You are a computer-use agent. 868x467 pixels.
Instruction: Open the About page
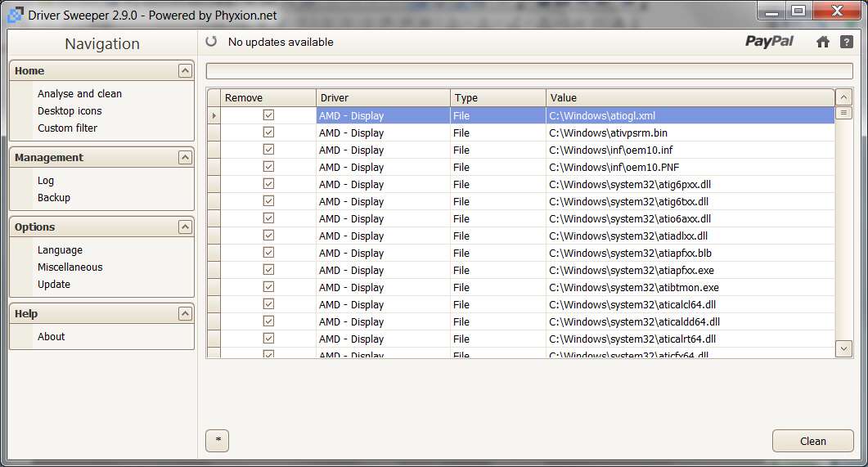tap(51, 336)
